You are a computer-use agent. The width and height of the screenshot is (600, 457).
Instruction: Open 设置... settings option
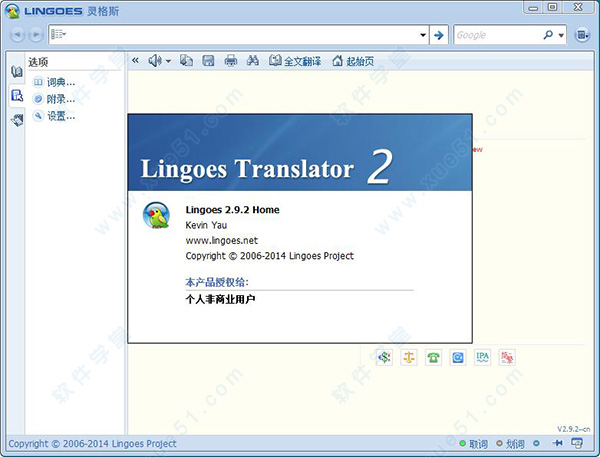point(54,116)
